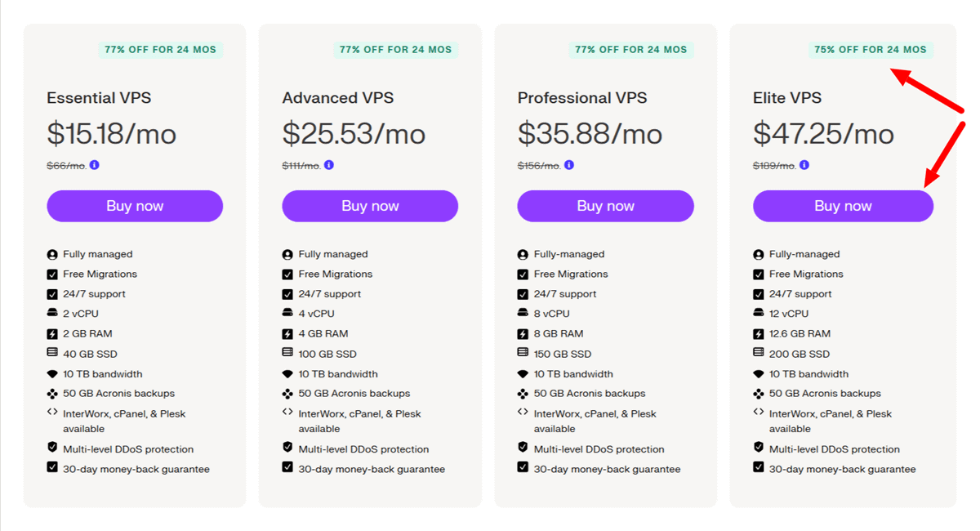Select the SSD storage icon in Professional VPS

pyautogui.click(x=522, y=354)
